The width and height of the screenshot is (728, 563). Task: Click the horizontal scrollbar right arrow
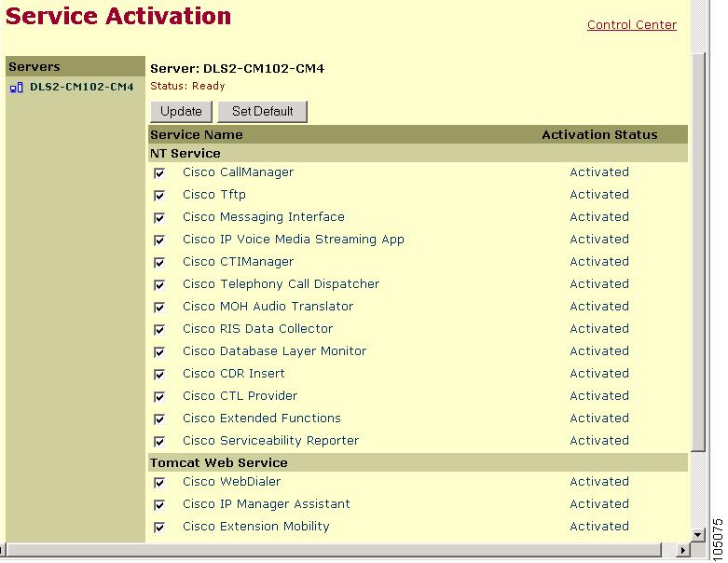[x=682, y=551]
